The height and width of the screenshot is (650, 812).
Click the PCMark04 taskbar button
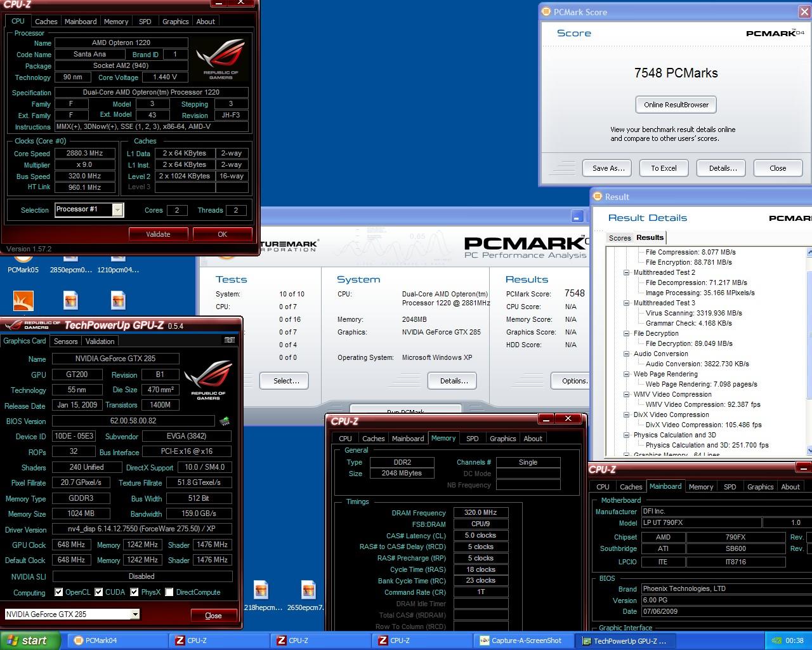pos(118,640)
